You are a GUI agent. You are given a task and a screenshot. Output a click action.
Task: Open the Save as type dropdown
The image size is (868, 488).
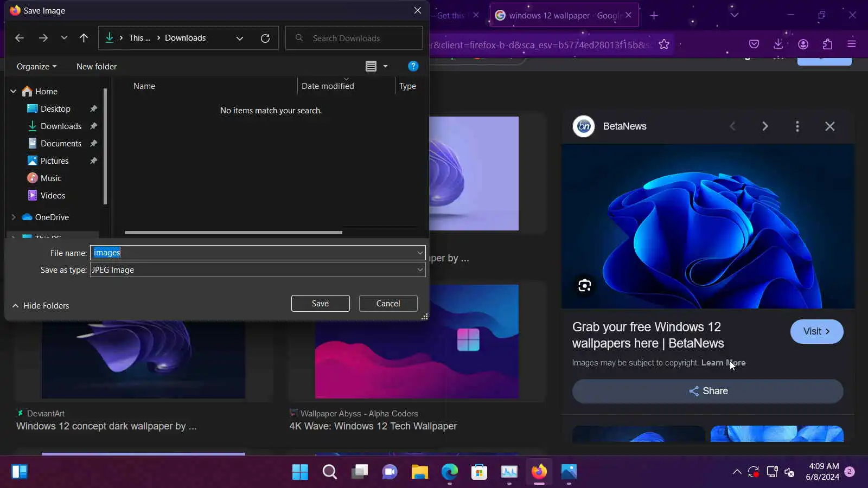tap(258, 270)
